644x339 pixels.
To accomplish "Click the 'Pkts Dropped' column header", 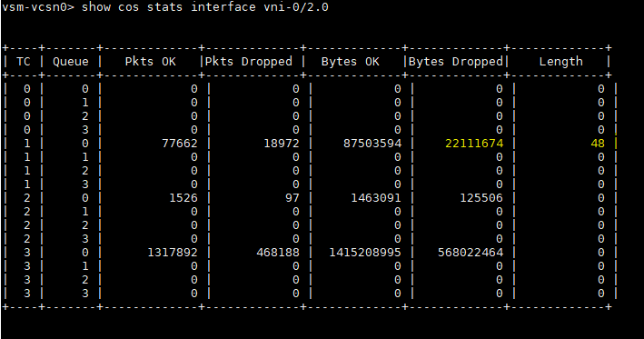I will (249, 62).
